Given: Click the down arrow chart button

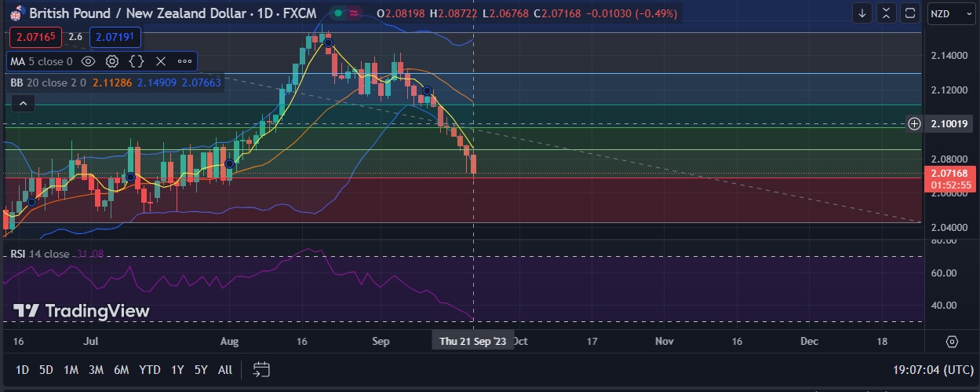Looking at the screenshot, I should (863, 13).
